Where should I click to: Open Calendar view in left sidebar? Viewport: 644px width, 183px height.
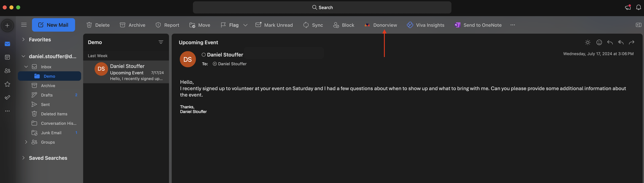tap(8, 57)
